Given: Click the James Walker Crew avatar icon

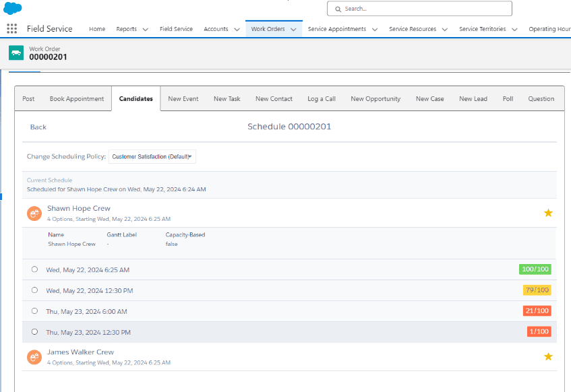Looking at the screenshot, I should (34, 357).
